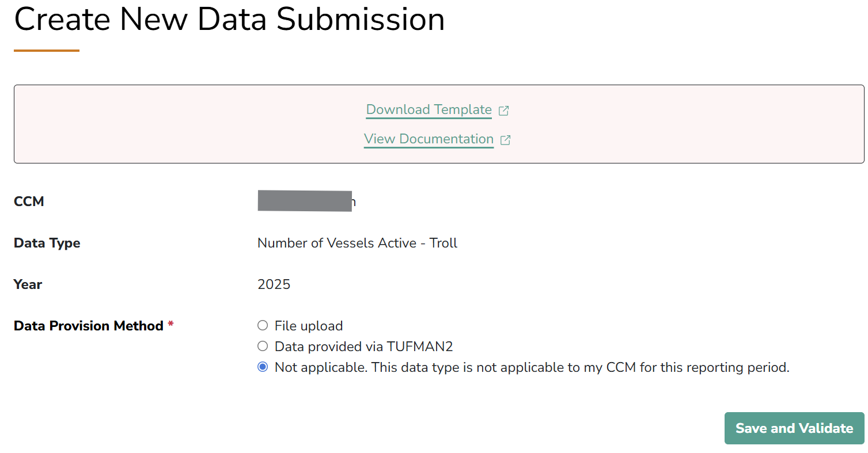Viewport: 868px width, 453px height.
Task: Click "Number of Vessels Active - Troll" value
Action: [357, 243]
